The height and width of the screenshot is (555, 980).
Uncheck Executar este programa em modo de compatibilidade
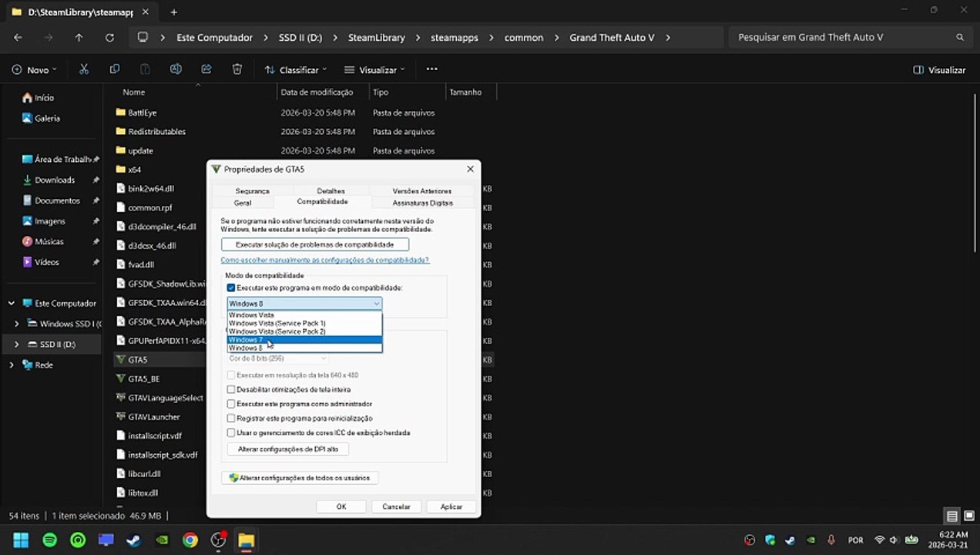pos(231,288)
